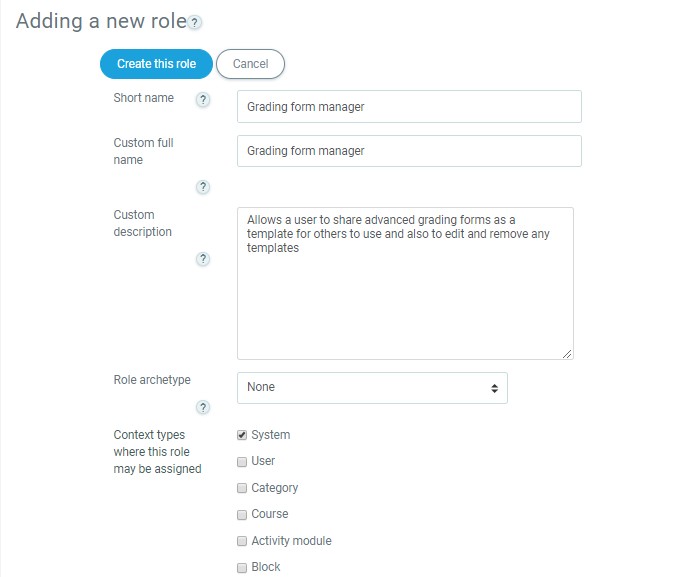
Task: Tick the Category context checkbox
Action: coord(242,488)
